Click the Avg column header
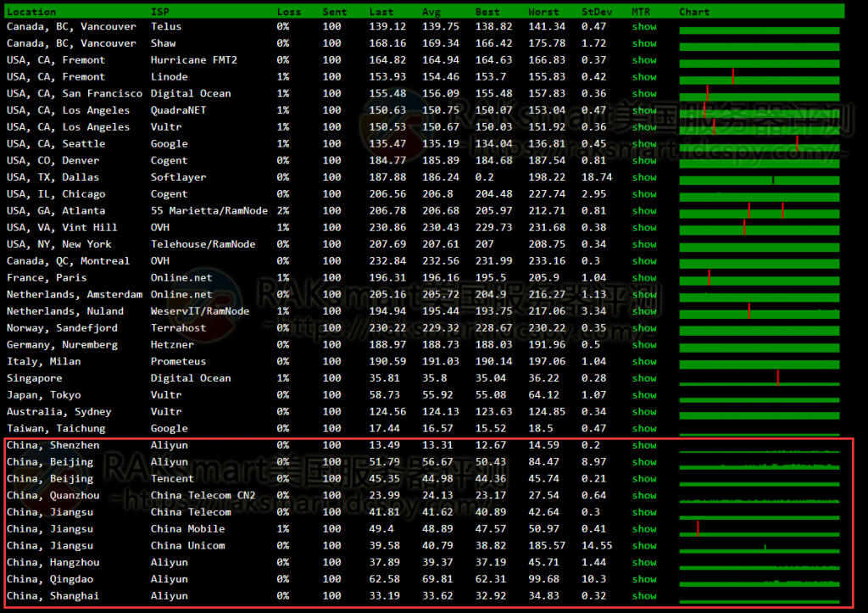Image resolution: width=868 pixels, height=613 pixels. 431,12
